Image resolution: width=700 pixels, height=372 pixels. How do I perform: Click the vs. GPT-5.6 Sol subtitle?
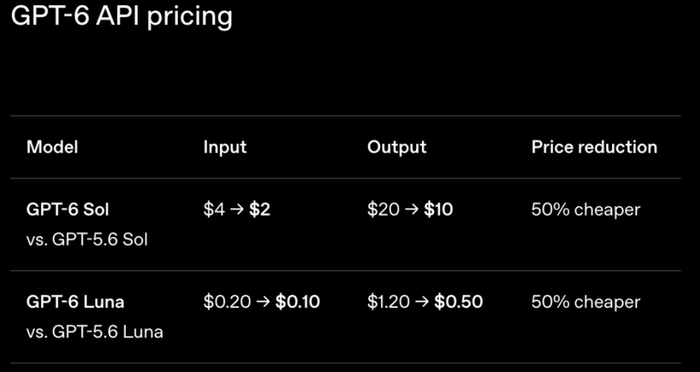pyautogui.click(x=87, y=240)
